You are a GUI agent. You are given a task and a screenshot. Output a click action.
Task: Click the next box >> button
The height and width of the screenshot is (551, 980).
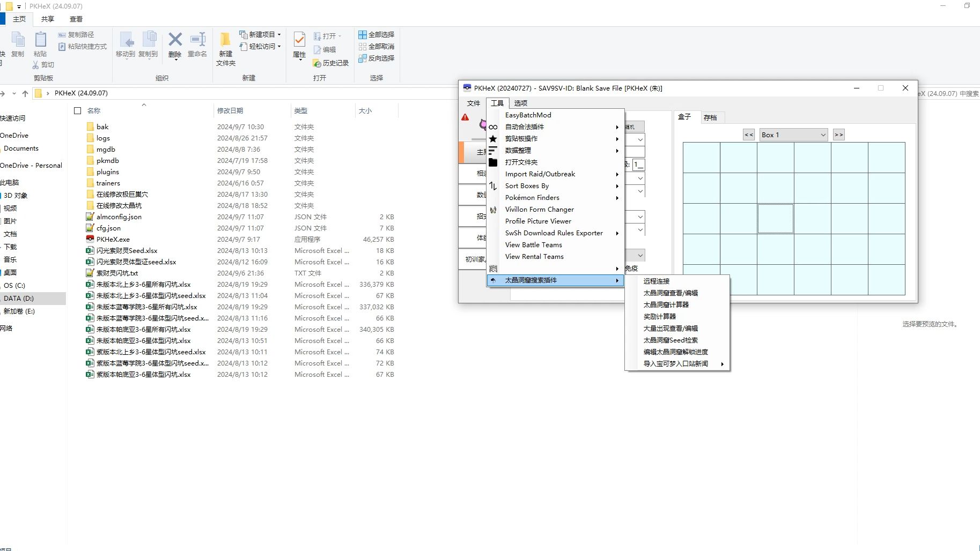pos(839,135)
